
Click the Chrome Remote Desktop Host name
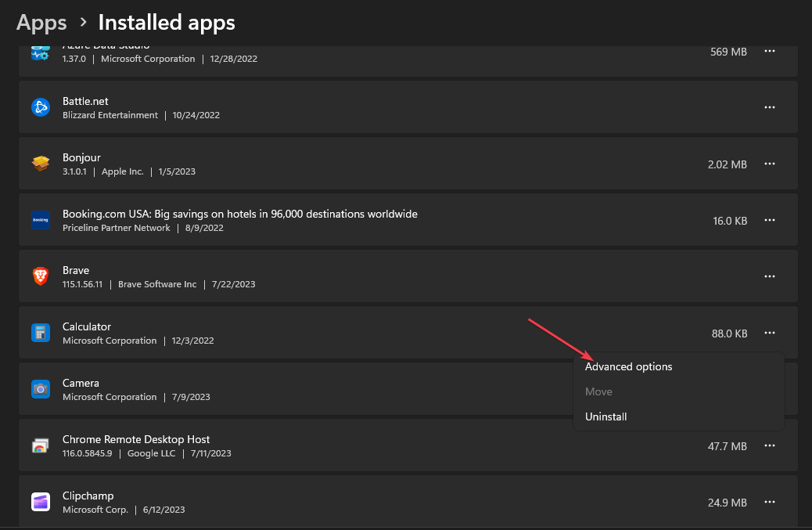tap(135, 439)
